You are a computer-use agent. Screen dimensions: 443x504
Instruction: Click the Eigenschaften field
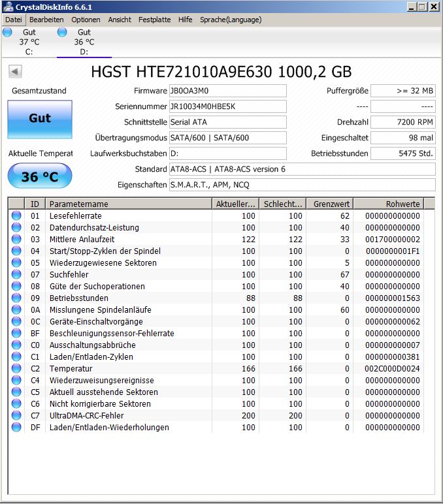tap(303, 185)
